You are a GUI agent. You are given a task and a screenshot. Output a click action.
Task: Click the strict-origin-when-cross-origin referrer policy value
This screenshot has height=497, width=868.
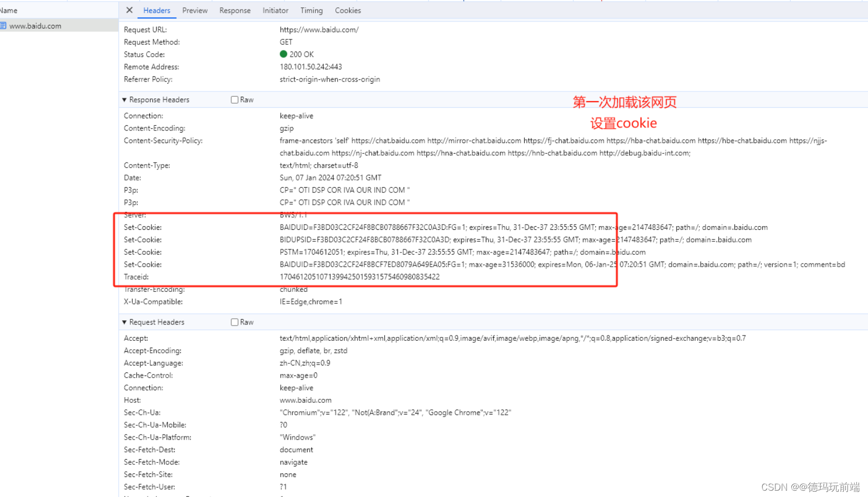tap(330, 79)
